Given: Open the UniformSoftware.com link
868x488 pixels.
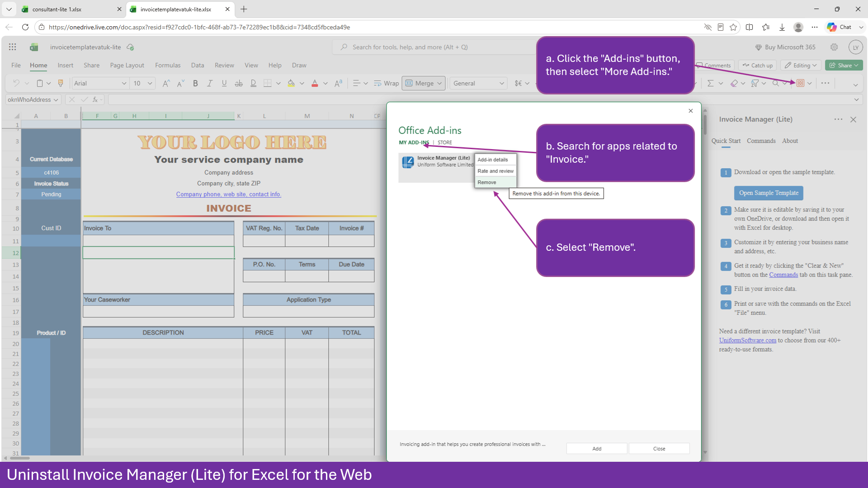Looking at the screenshot, I should click(x=748, y=340).
